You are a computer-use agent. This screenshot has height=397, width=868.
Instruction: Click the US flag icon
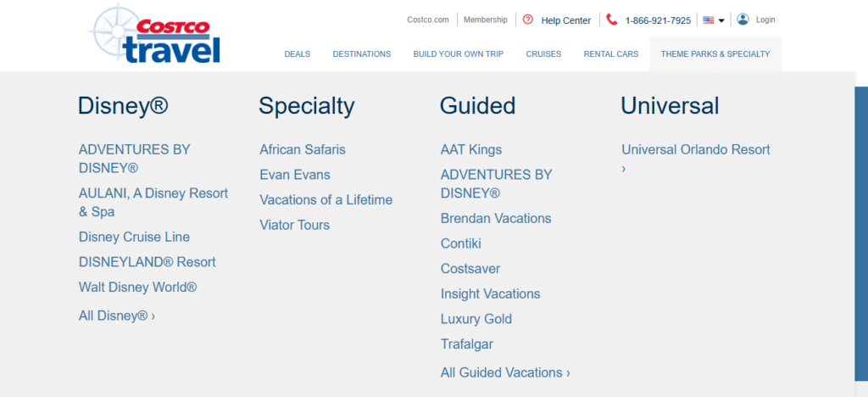click(x=708, y=20)
